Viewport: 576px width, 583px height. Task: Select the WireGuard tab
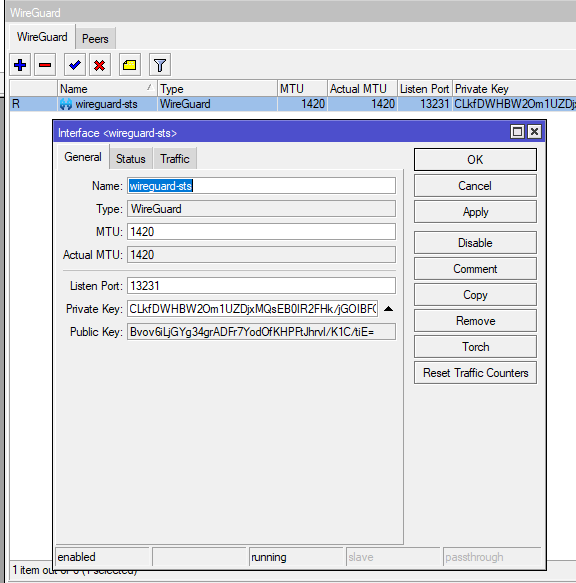click(42, 37)
